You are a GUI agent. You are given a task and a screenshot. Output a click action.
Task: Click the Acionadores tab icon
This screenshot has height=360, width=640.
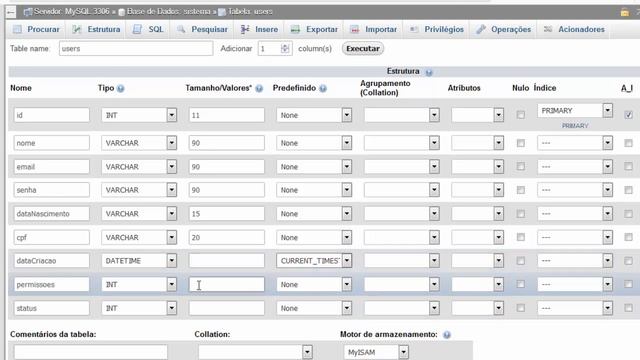point(548,29)
